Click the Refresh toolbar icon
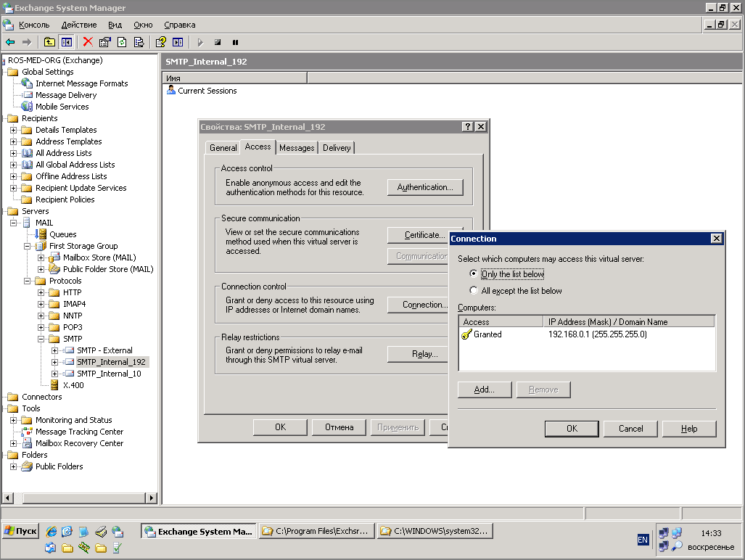This screenshot has height=560, width=745. tap(122, 42)
